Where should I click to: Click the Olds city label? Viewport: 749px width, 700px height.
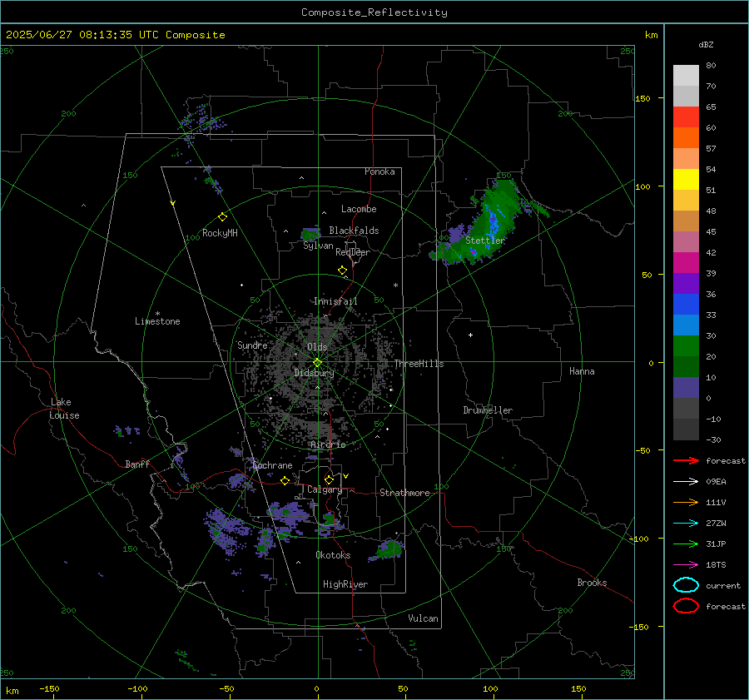(x=317, y=347)
